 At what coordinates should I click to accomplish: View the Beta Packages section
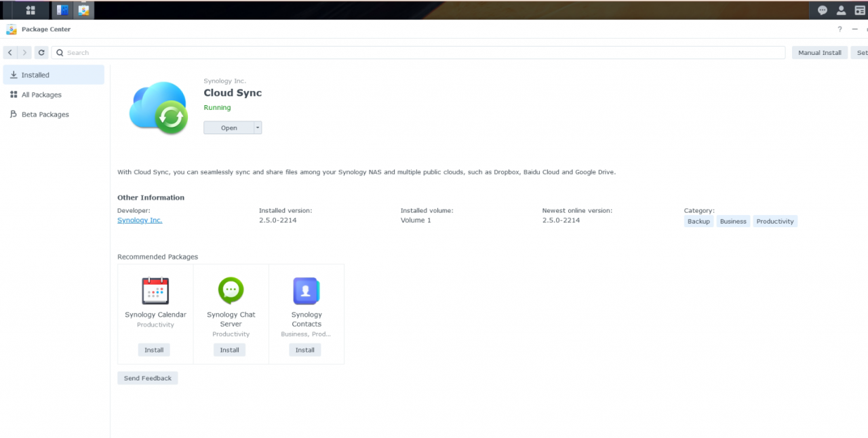[47, 114]
